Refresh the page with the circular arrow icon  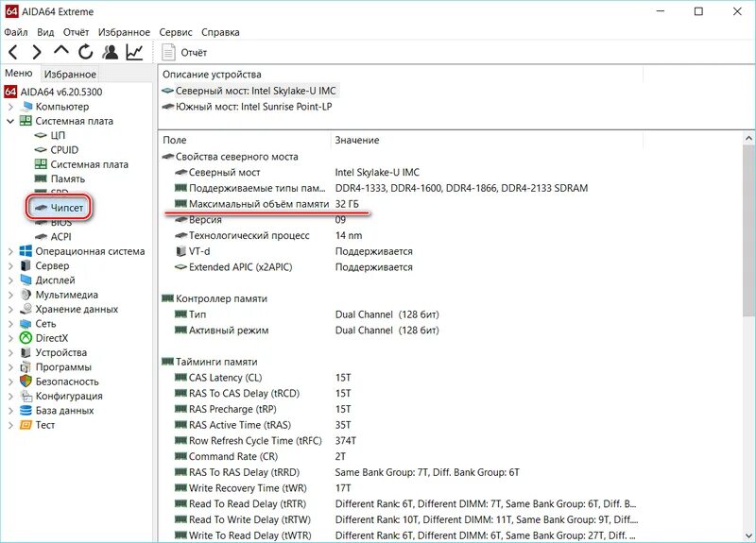pos(86,52)
